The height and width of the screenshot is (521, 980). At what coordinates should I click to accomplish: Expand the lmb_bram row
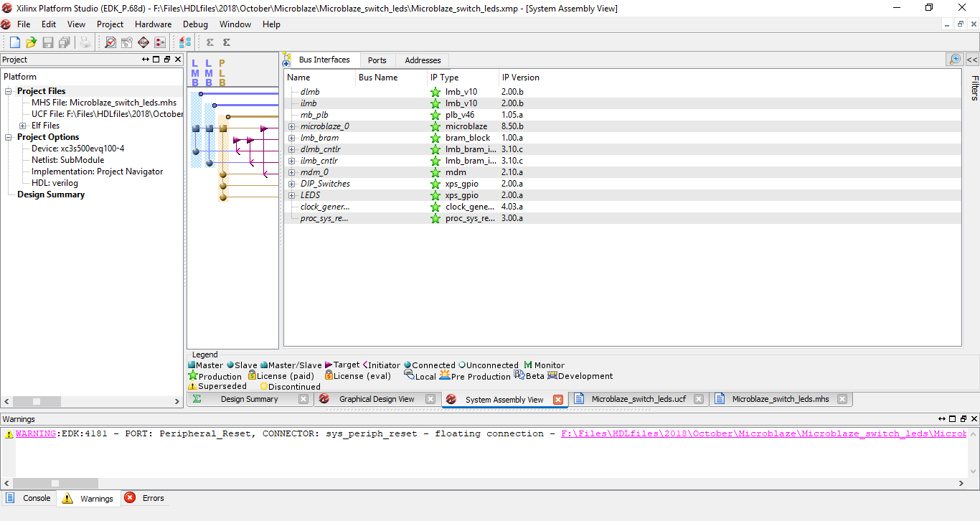292,138
